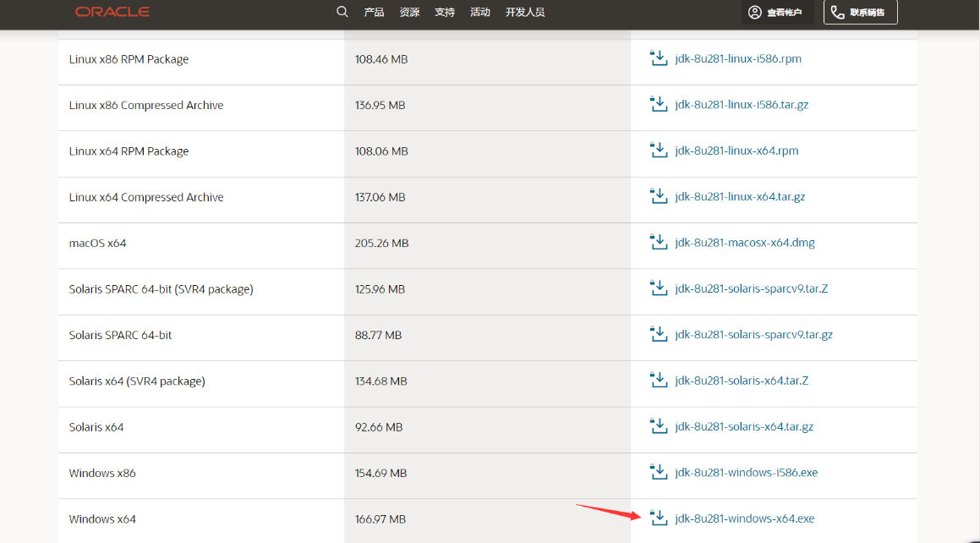The height and width of the screenshot is (543, 980).
Task: Download jdk-8u281-linux-x64.tar.gz link
Action: point(740,197)
